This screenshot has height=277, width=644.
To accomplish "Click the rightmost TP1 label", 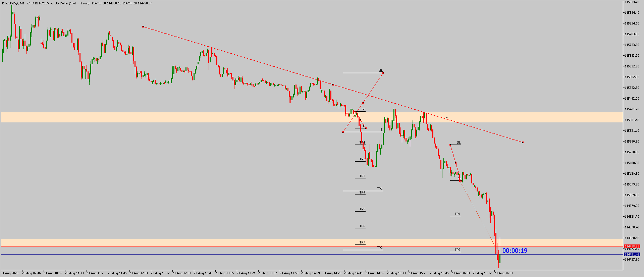I will tap(458, 214).
